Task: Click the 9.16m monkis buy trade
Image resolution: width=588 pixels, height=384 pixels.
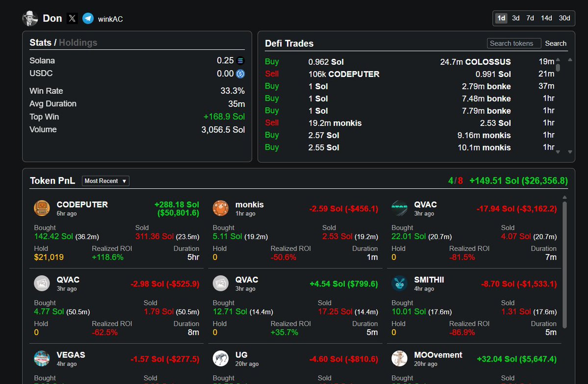Action: click(484, 135)
